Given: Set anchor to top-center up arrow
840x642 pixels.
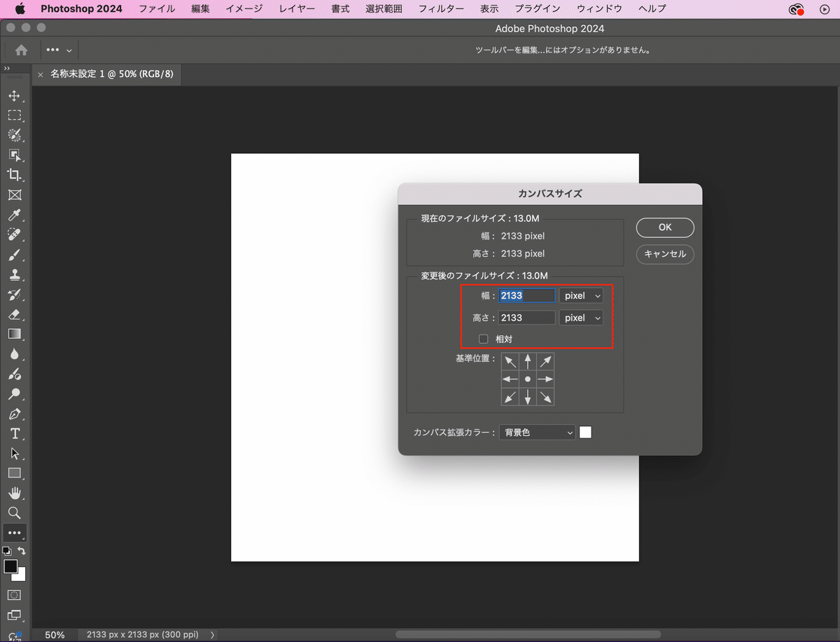Looking at the screenshot, I should click(x=528, y=361).
